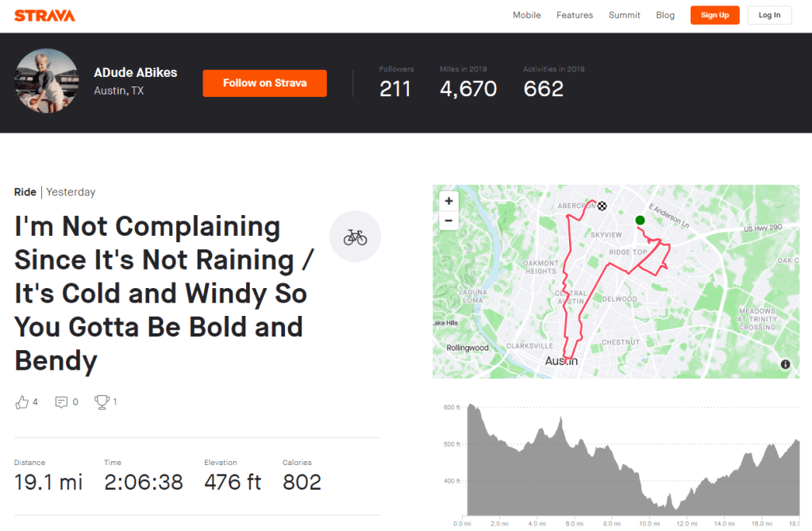Click Follow on Strava button
Screen dimensions: 812x531
264,83
